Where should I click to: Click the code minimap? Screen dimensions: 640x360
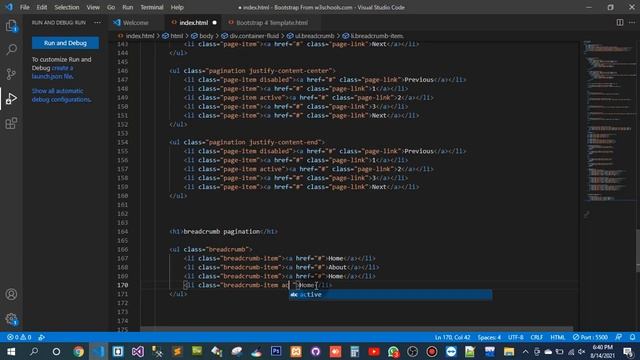(x=608, y=122)
